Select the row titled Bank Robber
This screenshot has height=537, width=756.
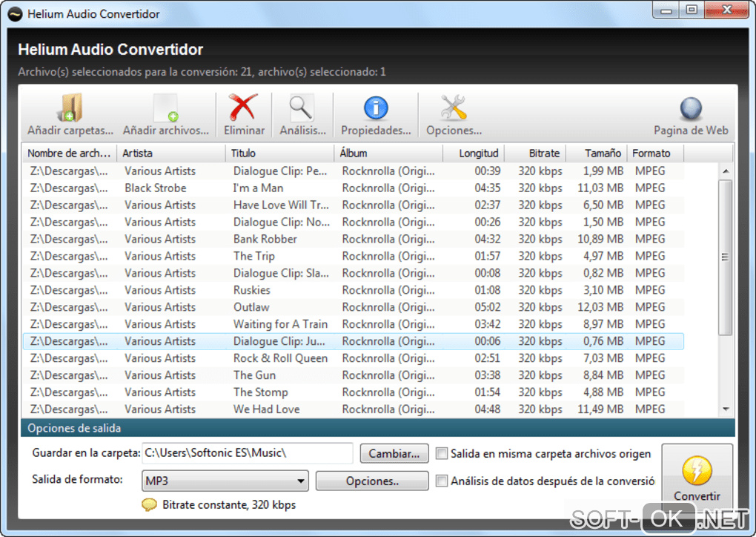click(353, 240)
